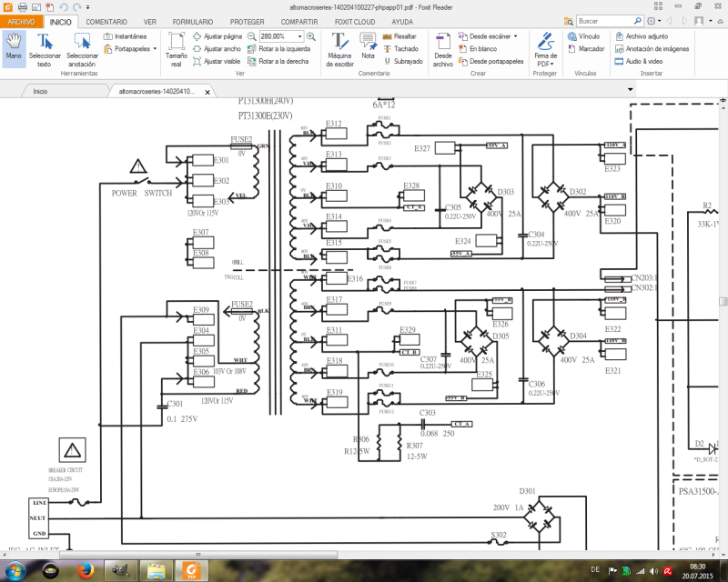Rotate page with Rotar a la derecha
This screenshot has width=728, height=582.
click(278, 61)
